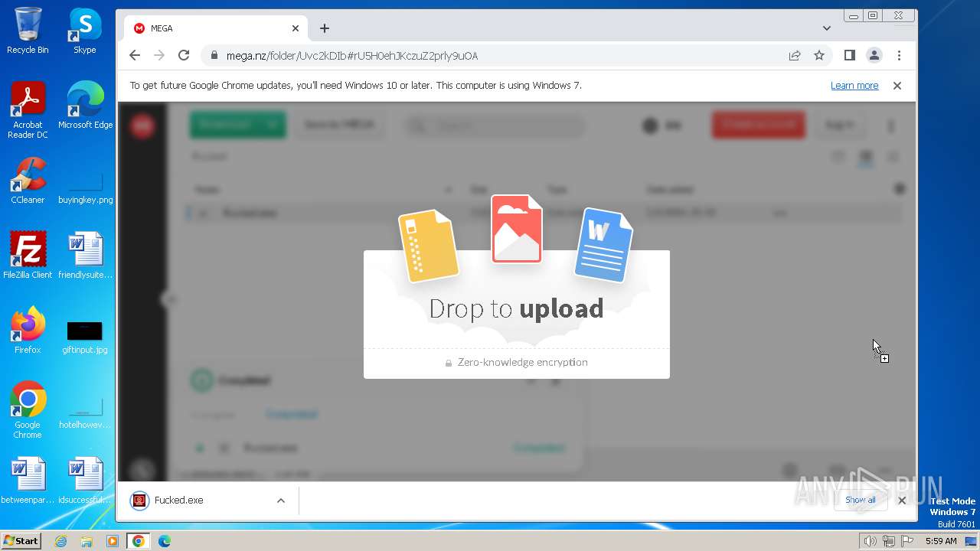Open Windows Explorer from the taskbar

[x=87, y=541]
